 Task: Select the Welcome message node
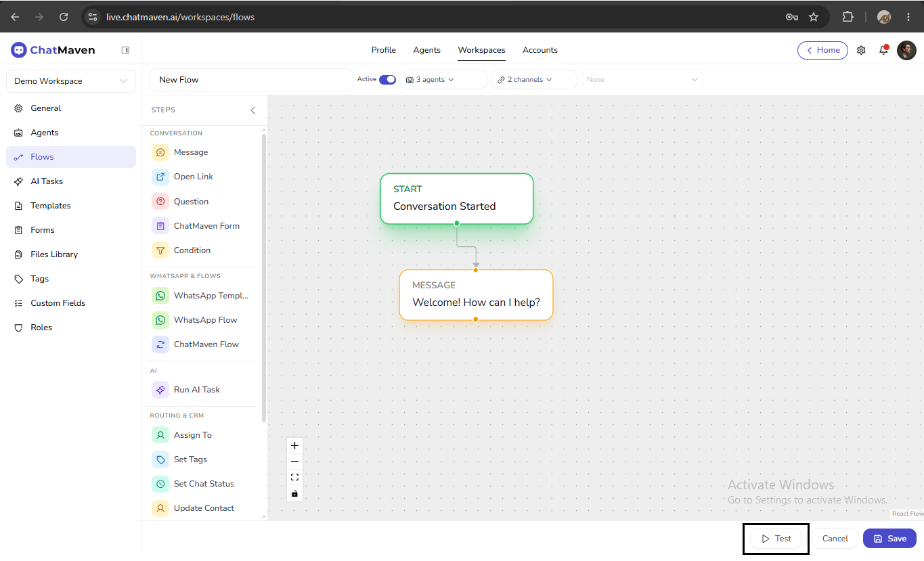(x=476, y=294)
